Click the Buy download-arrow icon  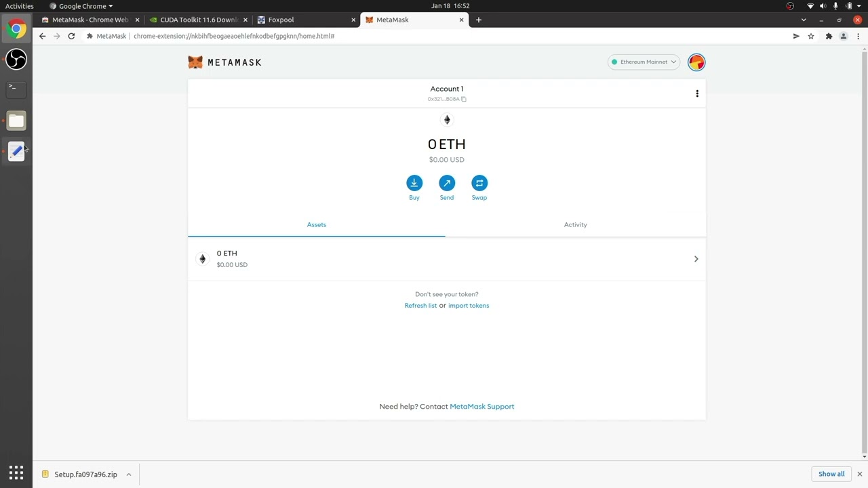[414, 183]
